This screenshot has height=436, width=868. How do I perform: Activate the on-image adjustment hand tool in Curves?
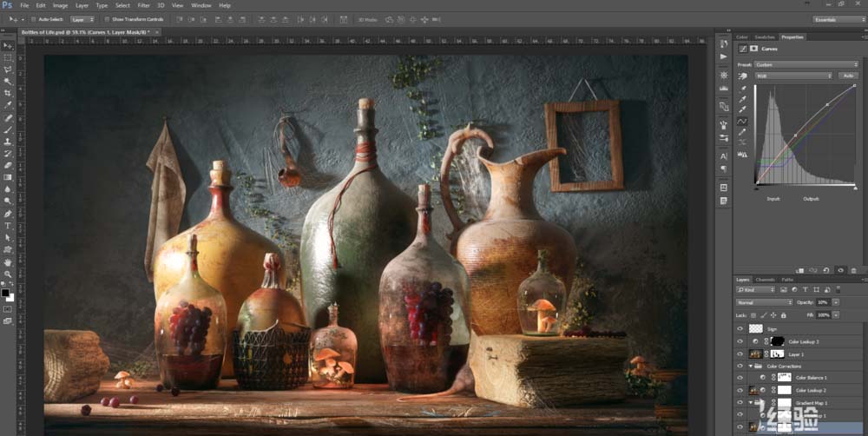tap(743, 76)
